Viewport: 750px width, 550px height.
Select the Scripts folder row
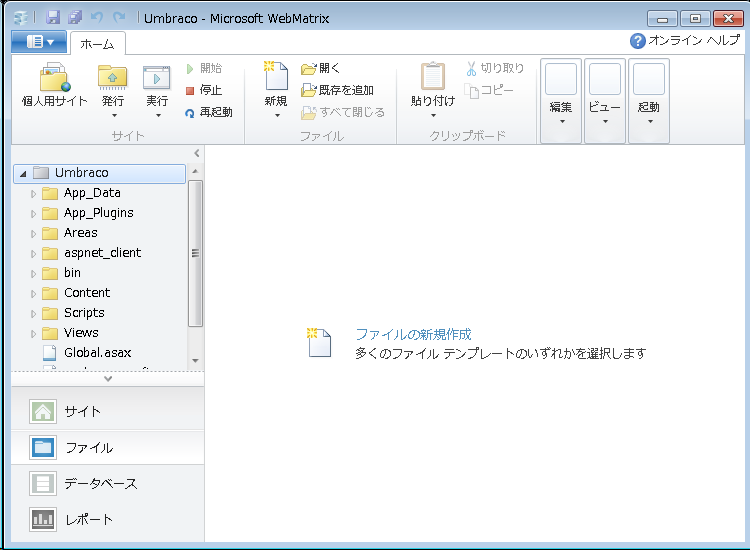click(99, 313)
